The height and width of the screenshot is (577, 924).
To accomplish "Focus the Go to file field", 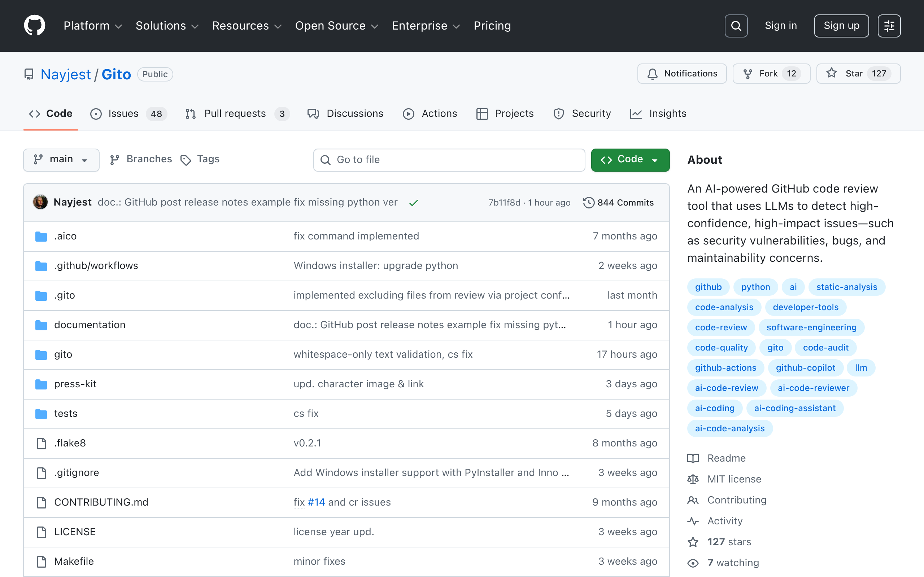I will [x=449, y=160].
